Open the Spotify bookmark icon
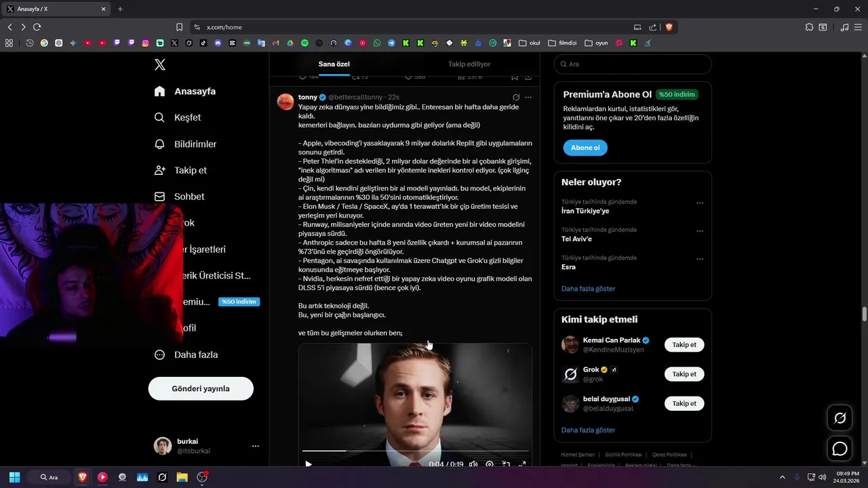The image size is (868, 488). (304, 43)
